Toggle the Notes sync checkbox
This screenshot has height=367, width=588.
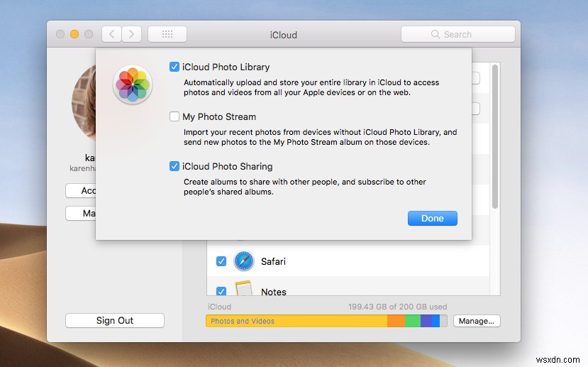click(x=221, y=291)
